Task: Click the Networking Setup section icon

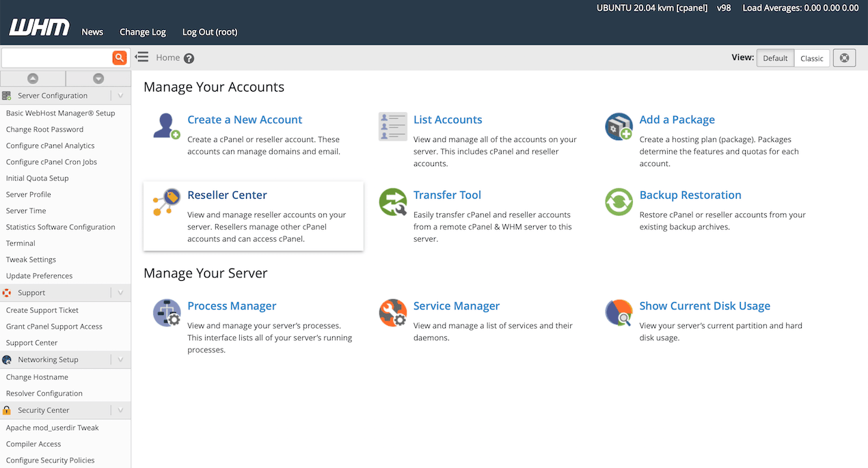Action: (7, 359)
